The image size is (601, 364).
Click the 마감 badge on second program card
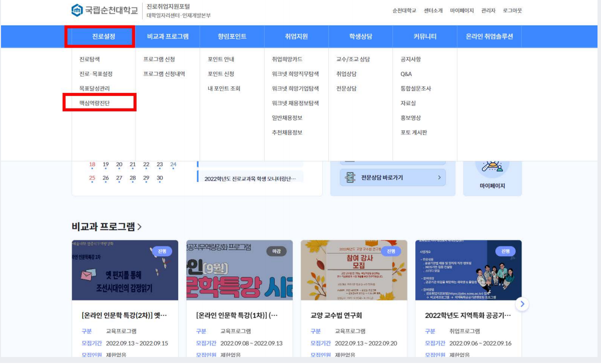coord(276,251)
